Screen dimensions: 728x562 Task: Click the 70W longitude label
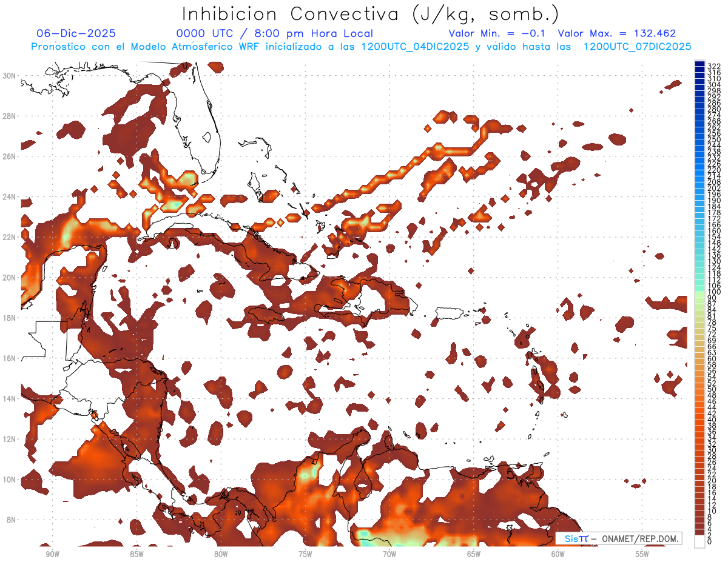click(x=389, y=554)
